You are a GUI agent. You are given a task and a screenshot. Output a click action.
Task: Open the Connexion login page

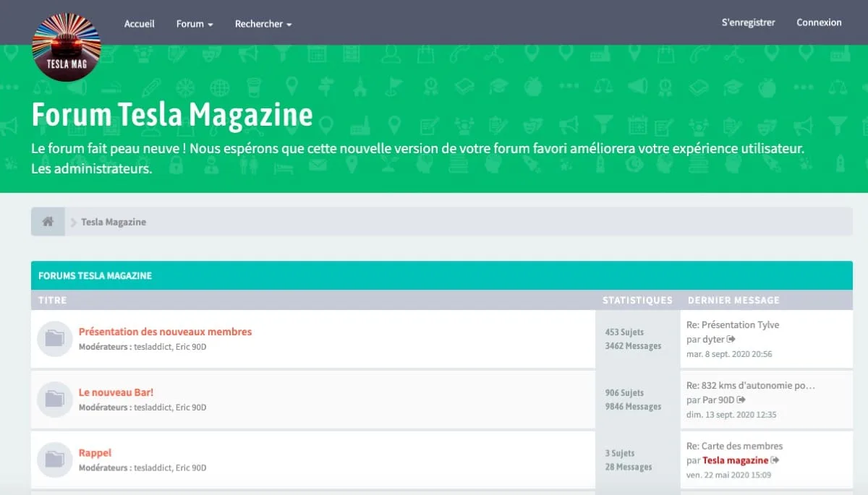pyautogui.click(x=820, y=22)
